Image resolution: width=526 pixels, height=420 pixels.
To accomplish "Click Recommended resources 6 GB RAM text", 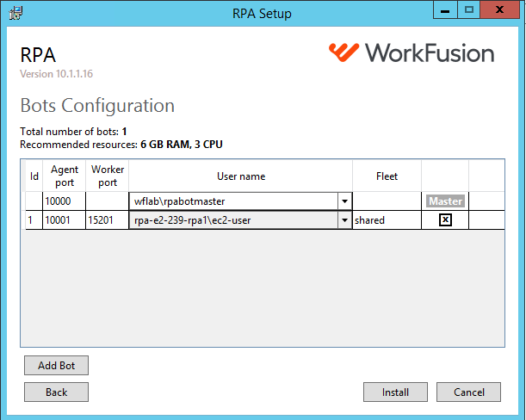I will point(121,145).
